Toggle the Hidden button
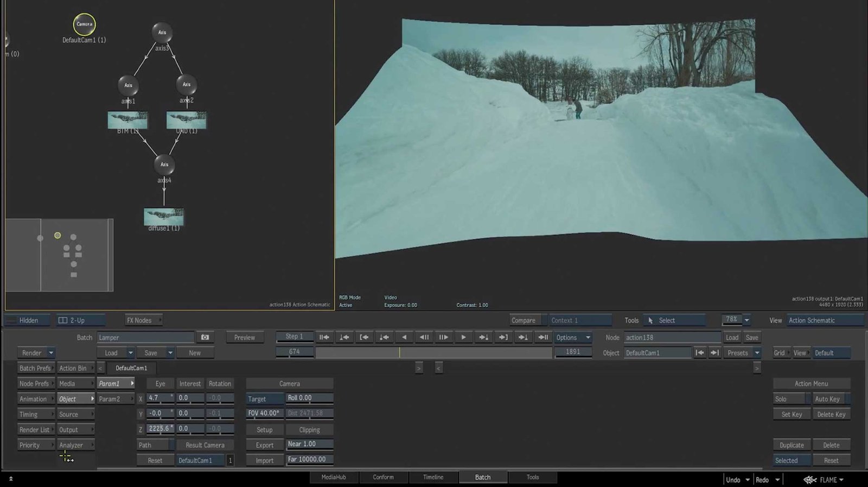Image resolution: width=868 pixels, height=487 pixels. click(x=28, y=320)
